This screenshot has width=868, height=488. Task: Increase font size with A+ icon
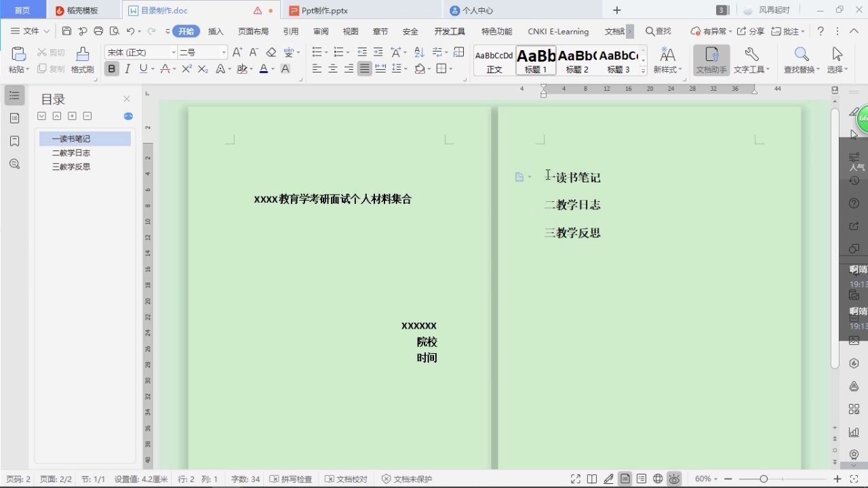pyautogui.click(x=237, y=52)
